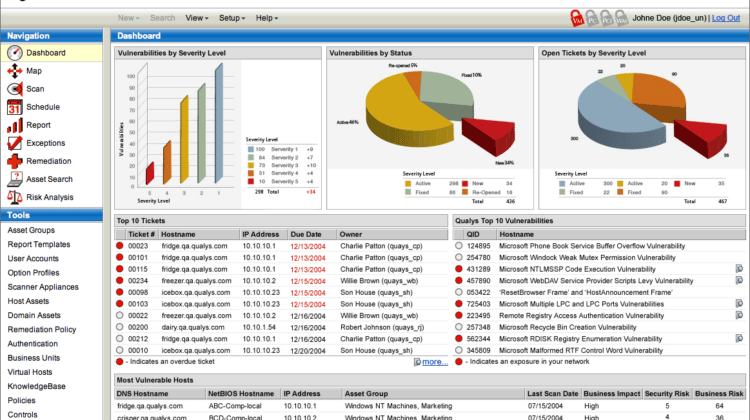Open the Asset Search laptop icon
Viewport: 750px width, 420px height.
15,179
